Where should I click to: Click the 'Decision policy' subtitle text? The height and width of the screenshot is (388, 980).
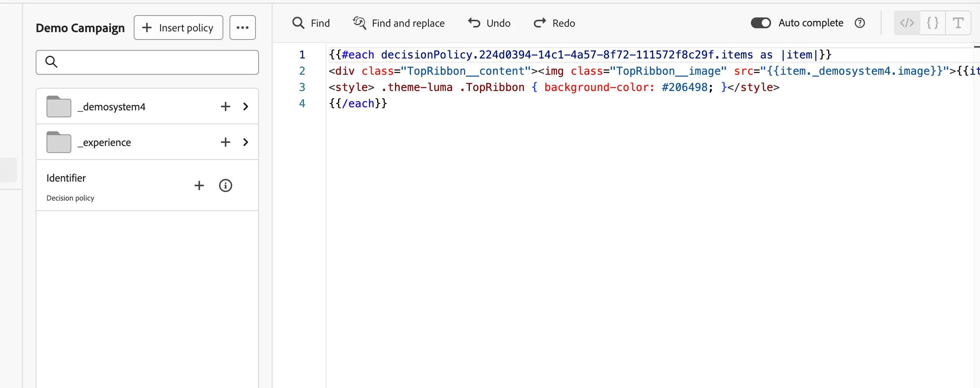coord(70,198)
